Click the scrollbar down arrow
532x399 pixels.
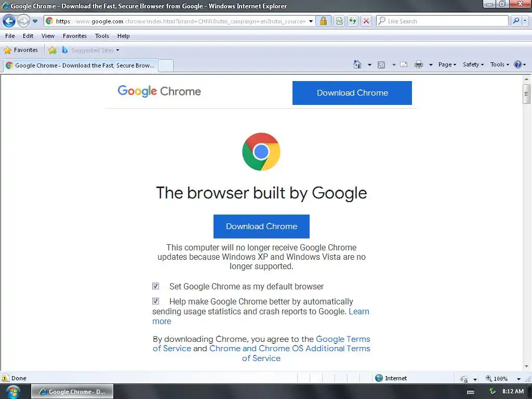click(x=527, y=366)
